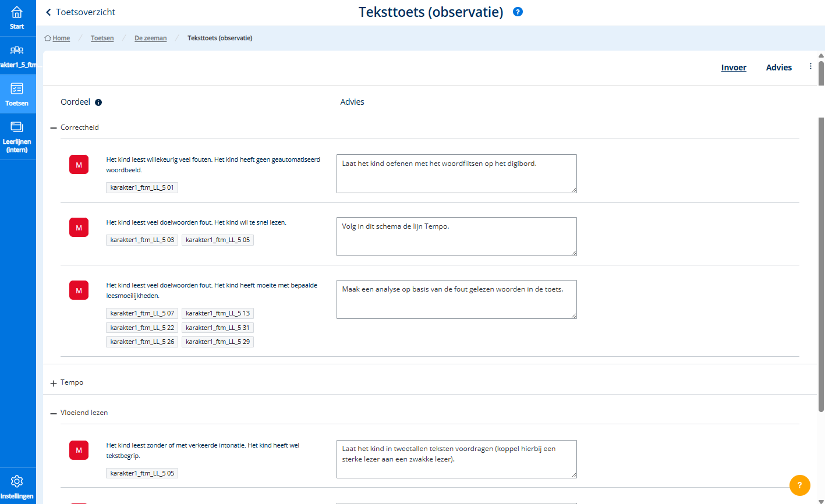Open the orange help bubble
Image resolution: width=825 pixels, height=504 pixels.
point(799,485)
